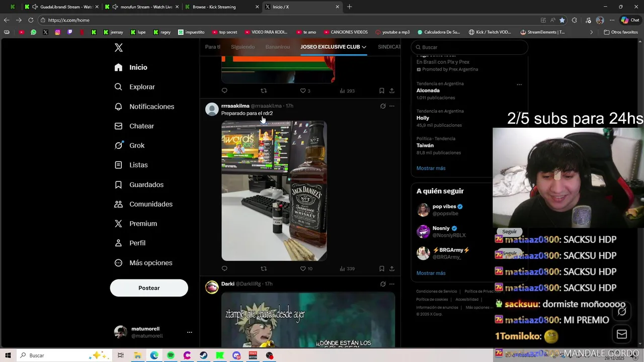Click the Buscar search field on X
The width and height of the screenshot is (644, 362).
pos(469,47)
